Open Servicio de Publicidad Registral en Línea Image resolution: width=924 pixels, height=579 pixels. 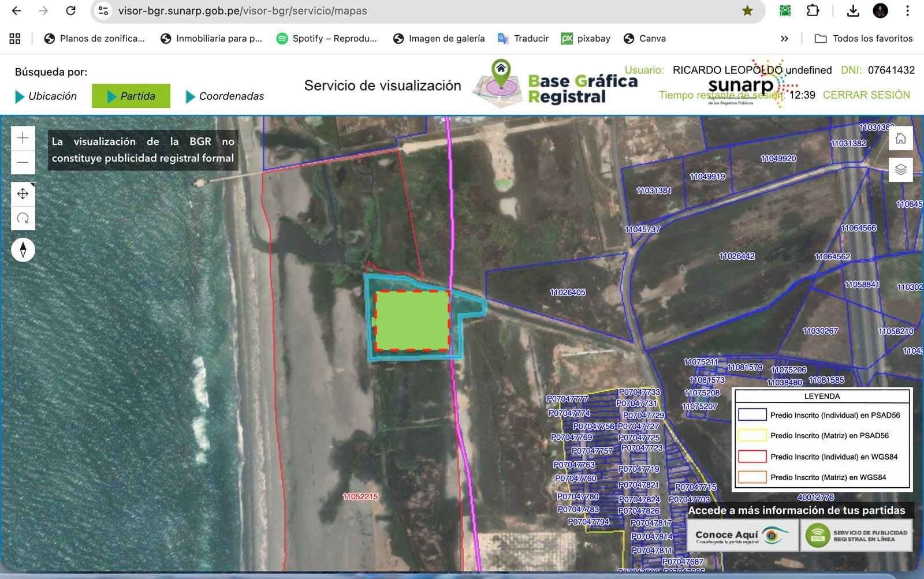(x=856, y=536)
